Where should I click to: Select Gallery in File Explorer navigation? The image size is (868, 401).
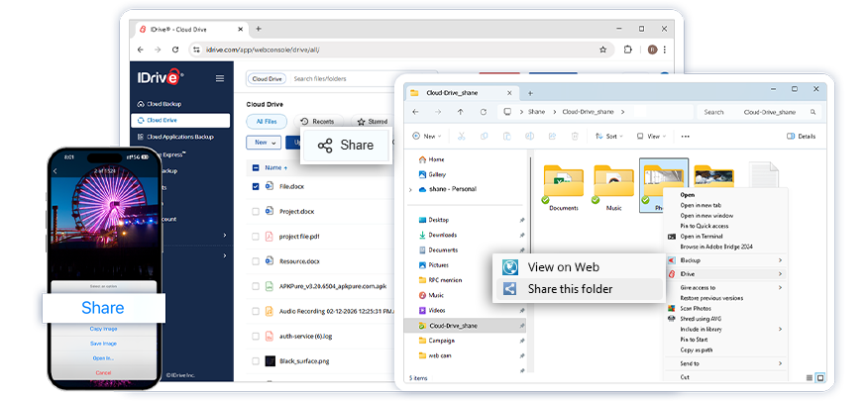(x=433, y=174)
